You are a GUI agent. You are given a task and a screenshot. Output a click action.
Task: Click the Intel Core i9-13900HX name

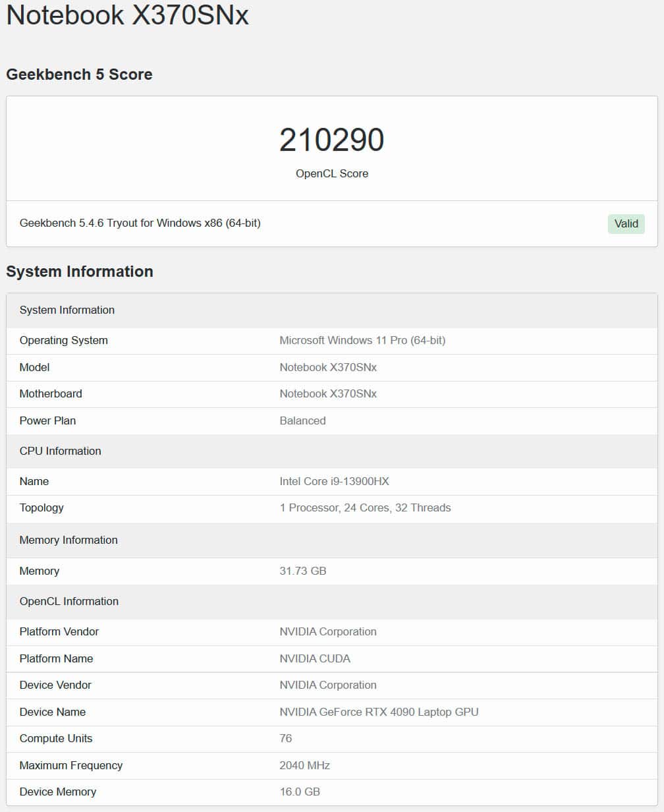[334, 481]
